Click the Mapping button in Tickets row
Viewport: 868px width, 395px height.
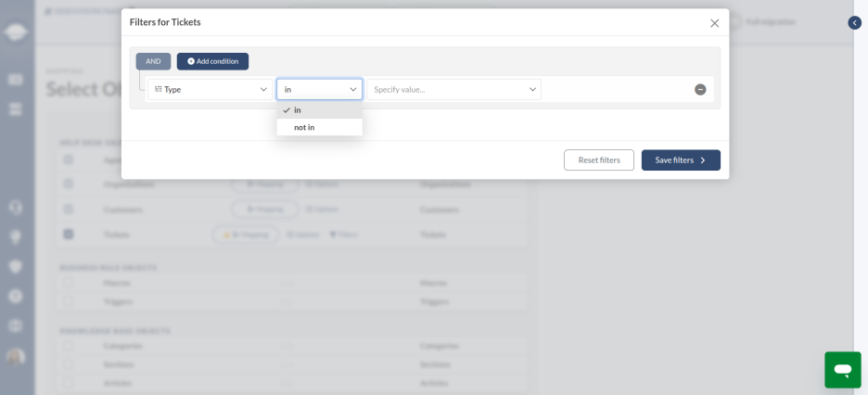[246, 235]
